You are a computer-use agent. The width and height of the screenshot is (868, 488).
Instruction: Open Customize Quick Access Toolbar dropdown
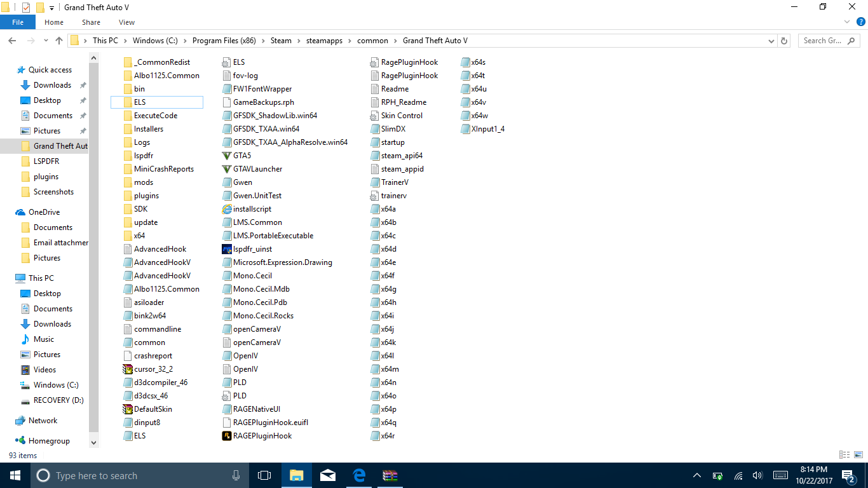point(51,8)
